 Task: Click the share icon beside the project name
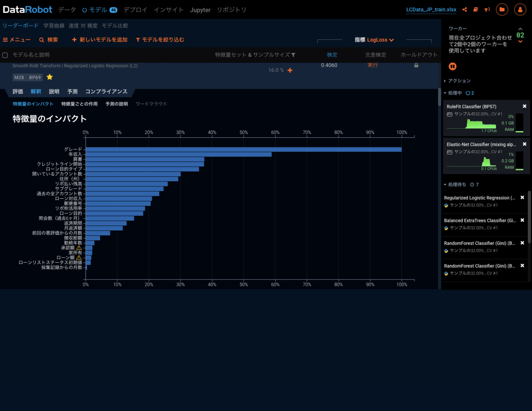coord(465,9)
